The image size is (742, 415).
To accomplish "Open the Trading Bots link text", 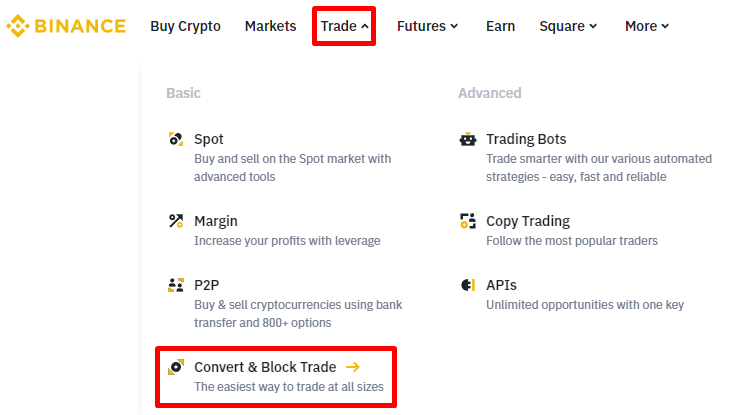I will [x=526, y=139].
